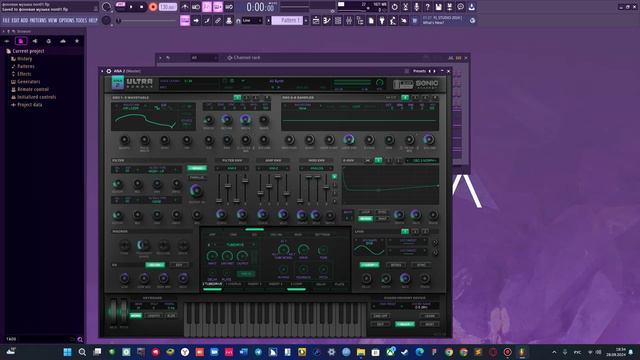Select the CHORUS effect slot tab

(233, 284)
